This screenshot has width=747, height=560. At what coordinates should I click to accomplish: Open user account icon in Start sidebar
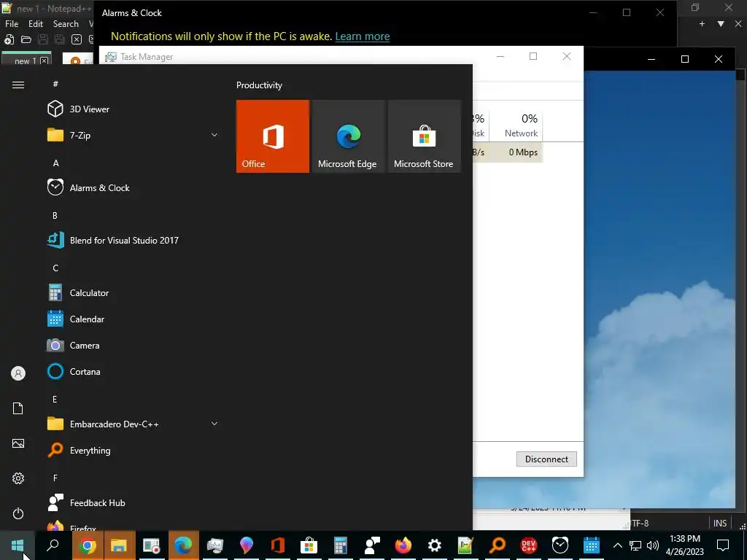pos(18,373)
